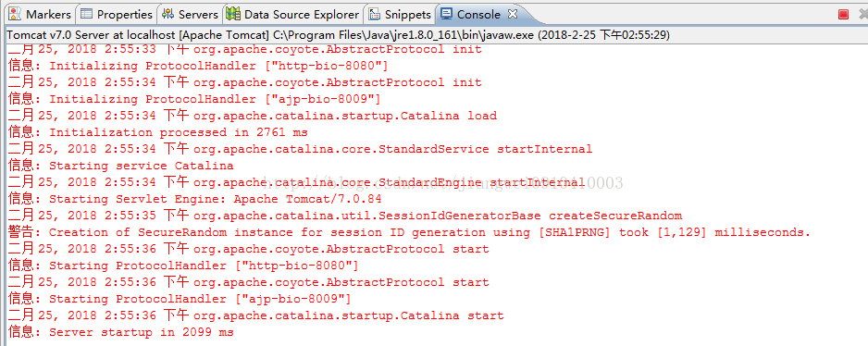This screenshot has height=346, width=868.
Task: Click 'Starting ProtocolHandler ["http-bio-8080"]' line
Action: (x=183, y=266)
